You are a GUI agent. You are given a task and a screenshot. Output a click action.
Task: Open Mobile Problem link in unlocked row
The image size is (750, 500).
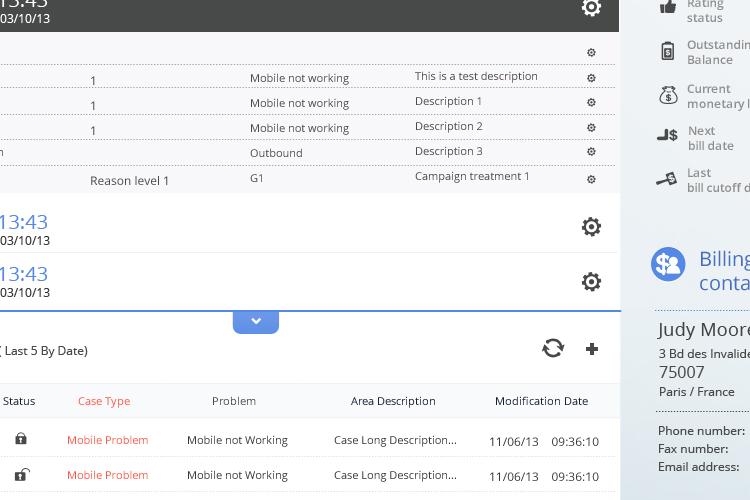108,475
